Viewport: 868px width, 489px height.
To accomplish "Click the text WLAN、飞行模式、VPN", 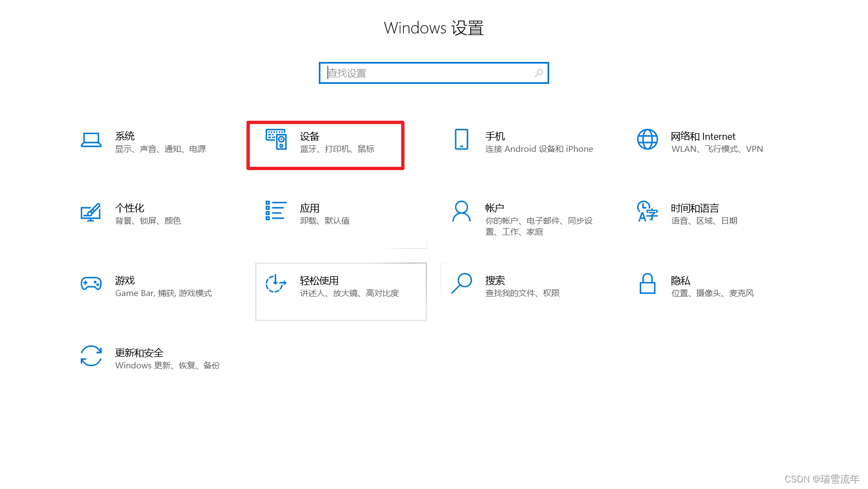I will pyautogui.click(x=717, y=149).
